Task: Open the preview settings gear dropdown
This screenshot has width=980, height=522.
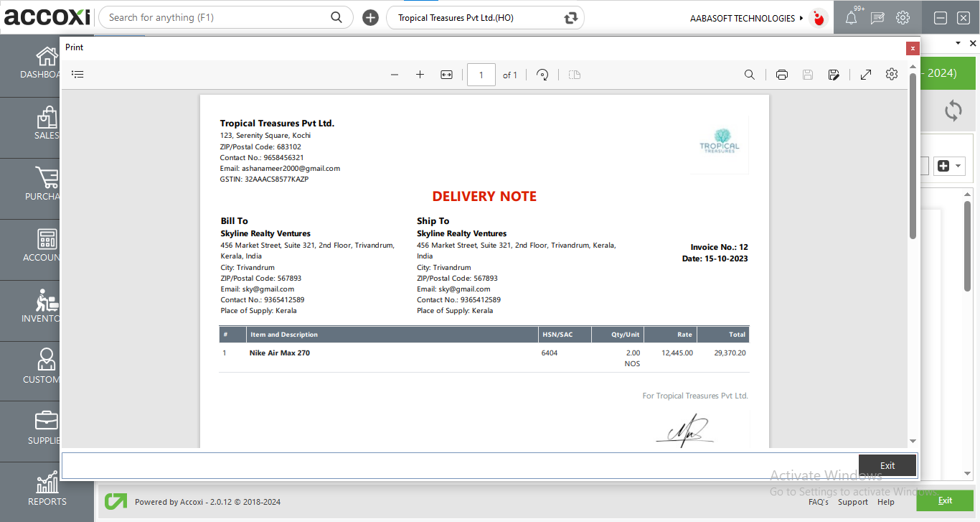Action: tap(891, 74)
